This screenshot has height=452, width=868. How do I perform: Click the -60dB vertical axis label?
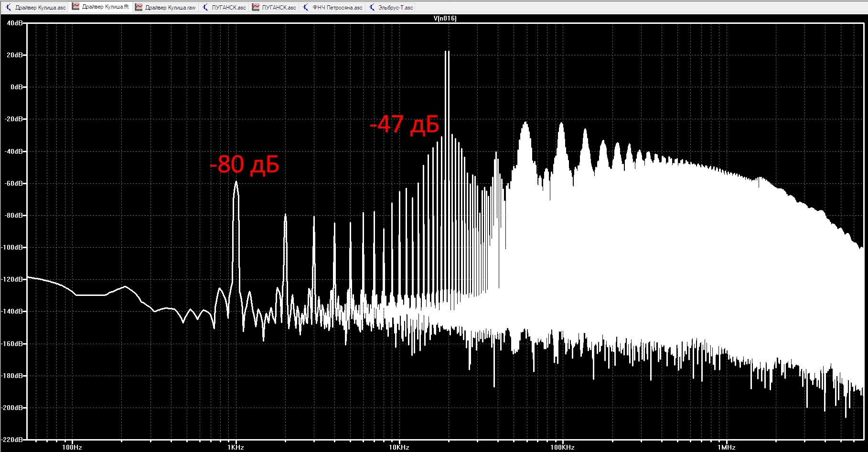(x=14, y=183)
